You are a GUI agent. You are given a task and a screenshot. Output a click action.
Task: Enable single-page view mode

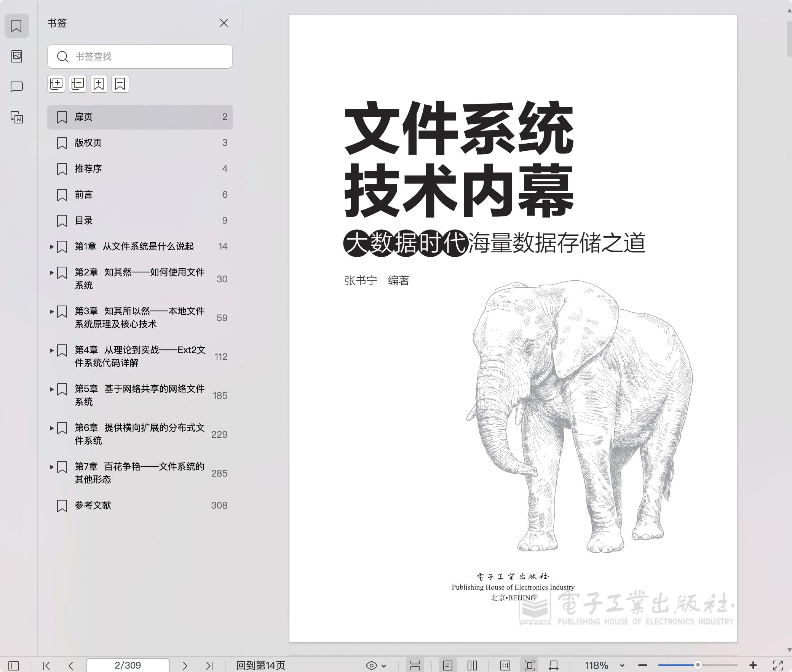[448, 666]
